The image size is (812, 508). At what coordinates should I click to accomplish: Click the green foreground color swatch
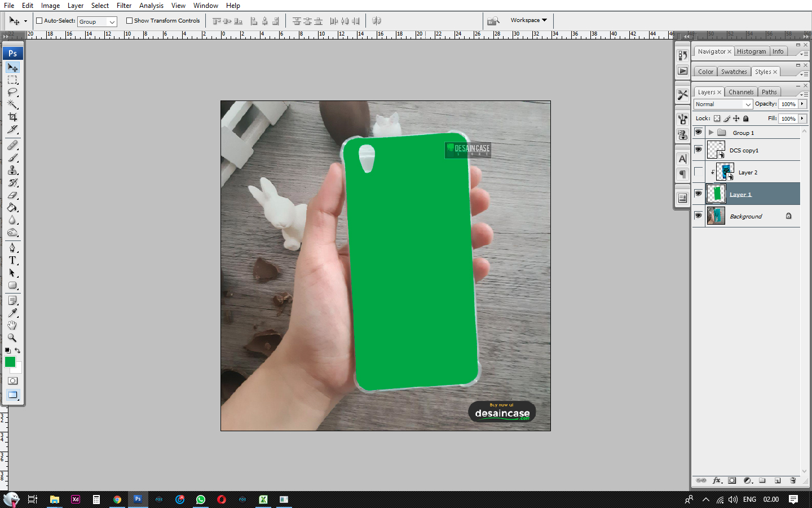(10, 361)
